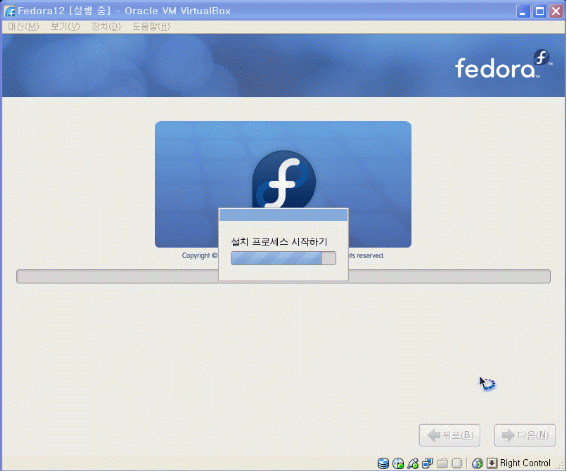Click the 다음(N) next button
Screen dimensions: 567x472
point(525,435)
